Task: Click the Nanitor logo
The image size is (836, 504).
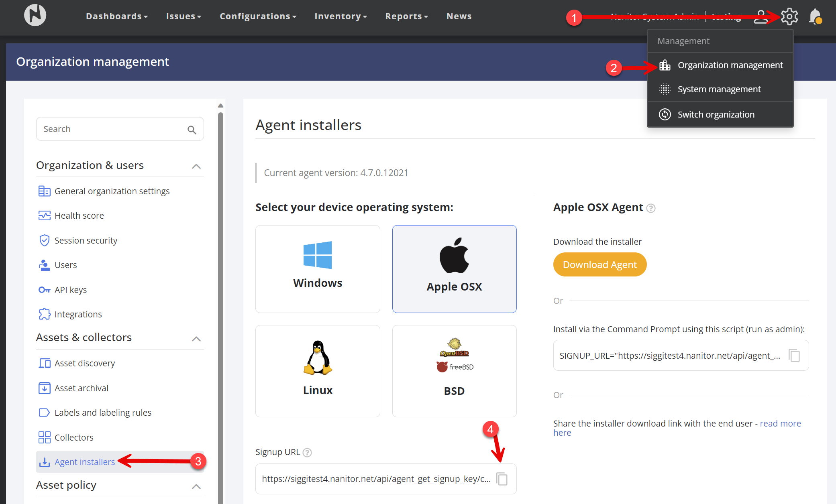Action: pos(35,15)
